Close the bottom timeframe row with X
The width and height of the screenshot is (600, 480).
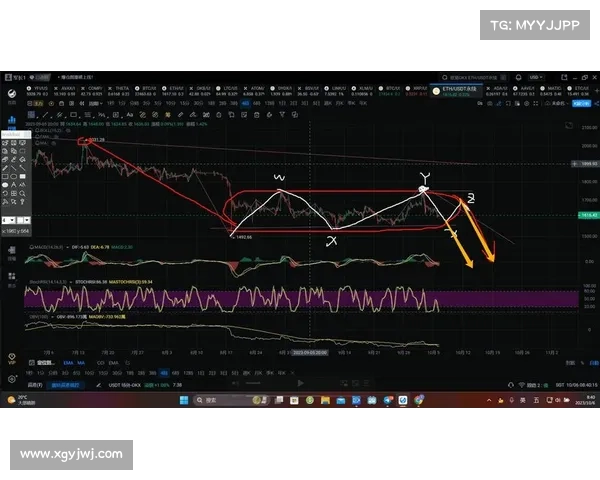(x=293, y=373)
